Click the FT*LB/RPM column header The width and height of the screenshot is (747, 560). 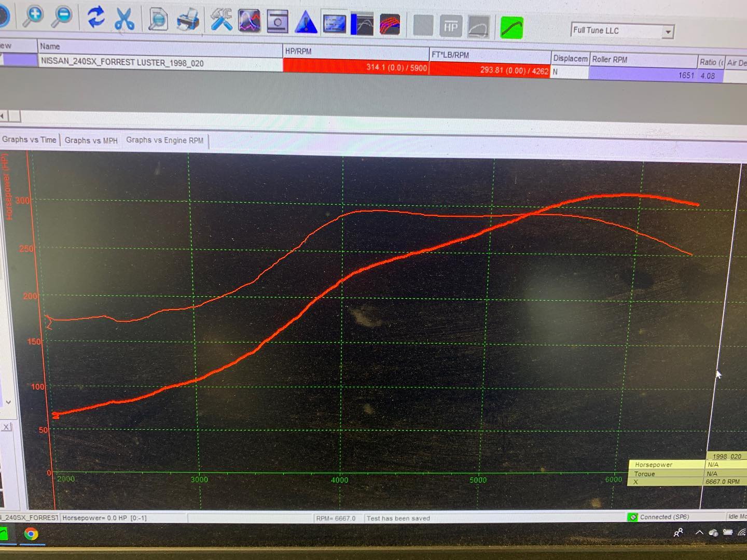[490, 55]
